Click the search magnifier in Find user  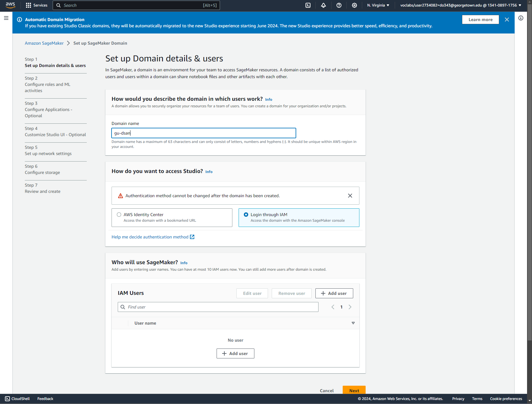tap(123, 307)
